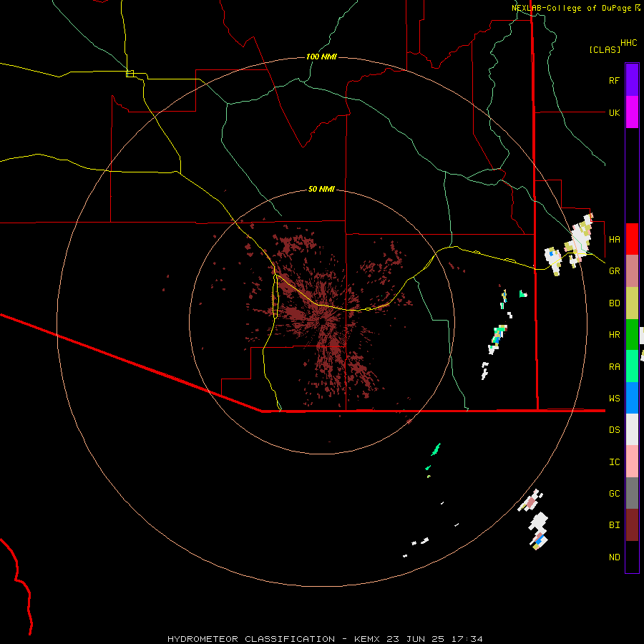644x644 pixels.
Task: Click the DS legend label
Action: pyautogui.click(x=614, y=429)
